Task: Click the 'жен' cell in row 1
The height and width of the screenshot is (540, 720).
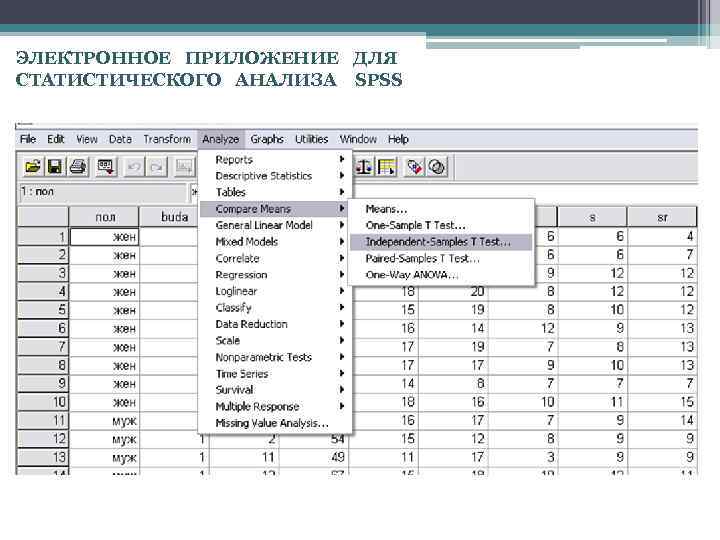Action: [x=104, y=237]
